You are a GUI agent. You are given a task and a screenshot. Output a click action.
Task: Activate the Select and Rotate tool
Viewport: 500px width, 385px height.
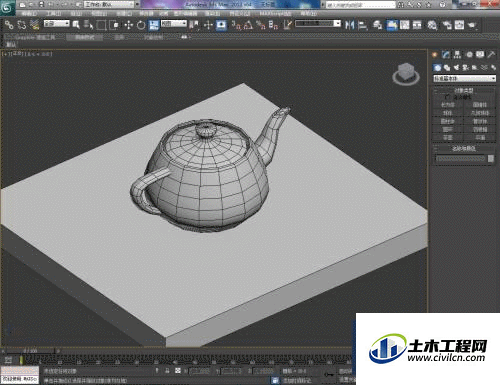coord(141,25)
